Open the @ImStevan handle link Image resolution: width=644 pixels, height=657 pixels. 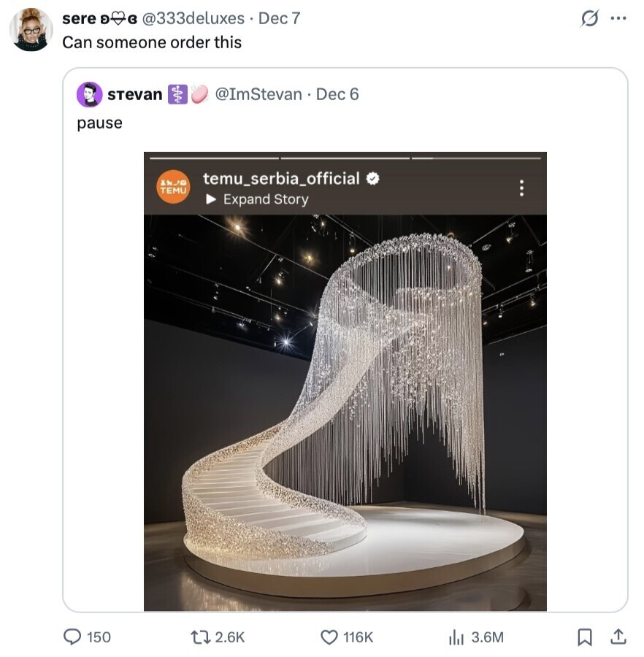pos(258,94)
